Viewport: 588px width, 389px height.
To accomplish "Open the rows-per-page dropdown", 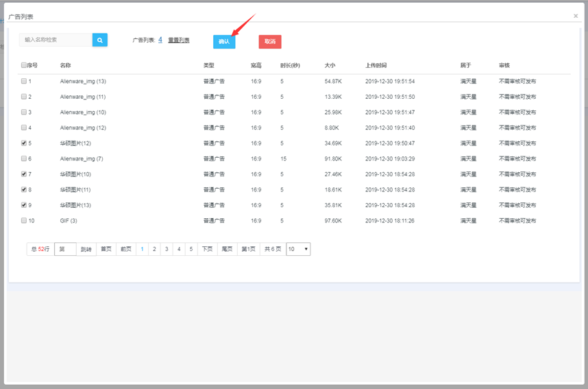I will (298, 249).
